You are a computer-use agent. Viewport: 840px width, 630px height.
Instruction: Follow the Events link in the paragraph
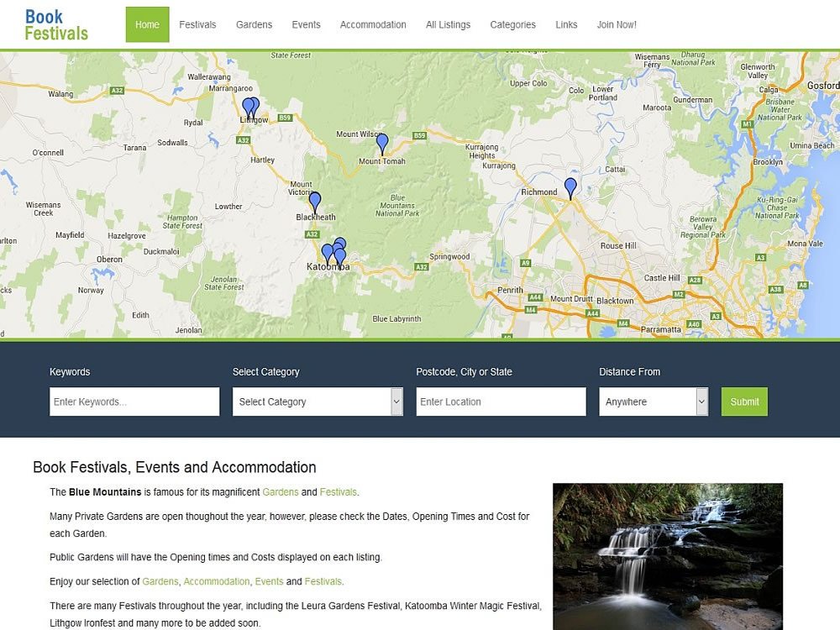point(269,581)
